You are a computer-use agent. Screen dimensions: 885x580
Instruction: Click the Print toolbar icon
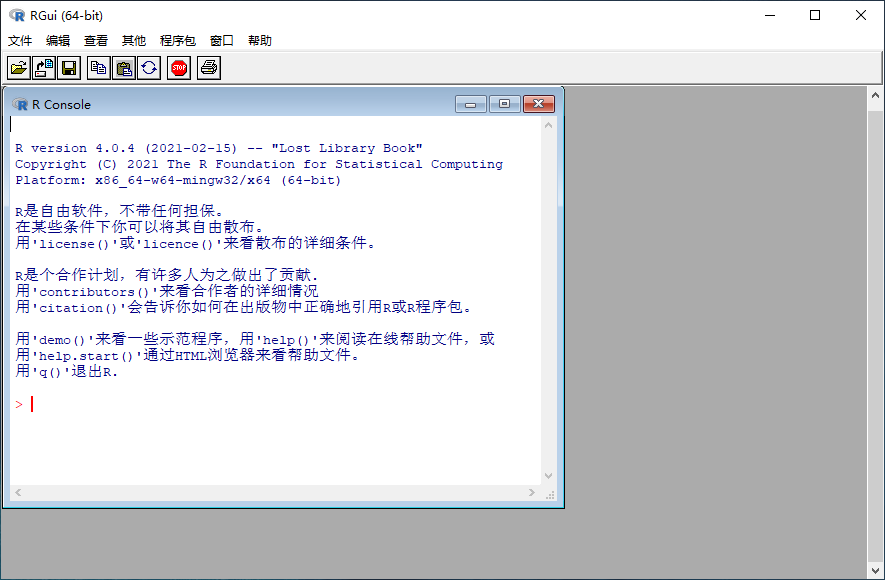pyautogui.click(x=208, y=68)
